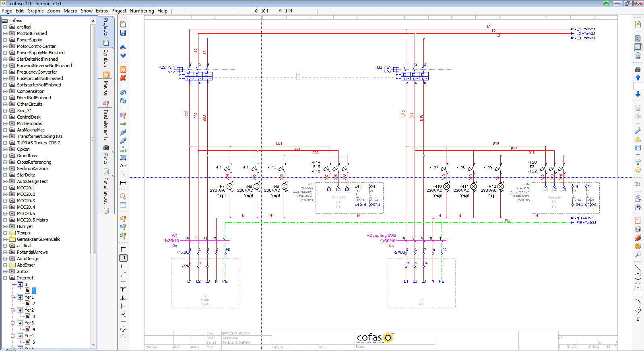This screenshot has width=644, height=351.
Task: Click the blue floppy disk save icon
Action: [x=123, y=33]
